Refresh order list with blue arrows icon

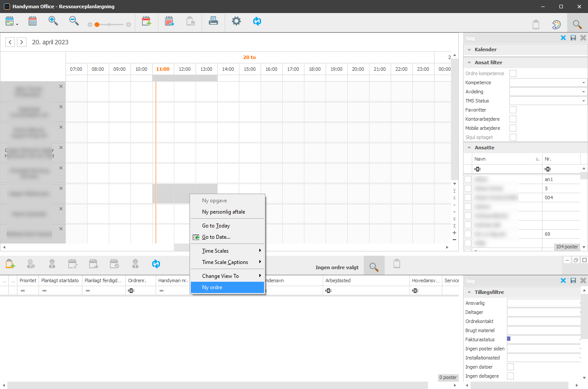(156, 263)
